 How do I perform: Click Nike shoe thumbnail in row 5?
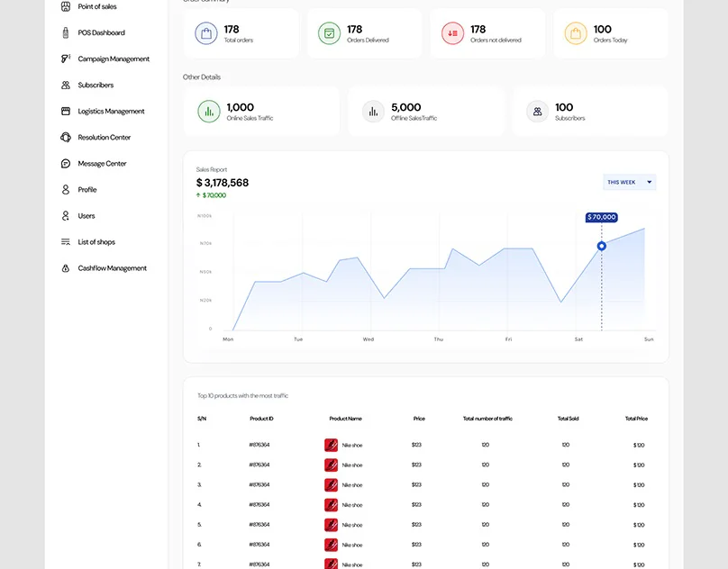pos(331,525)
